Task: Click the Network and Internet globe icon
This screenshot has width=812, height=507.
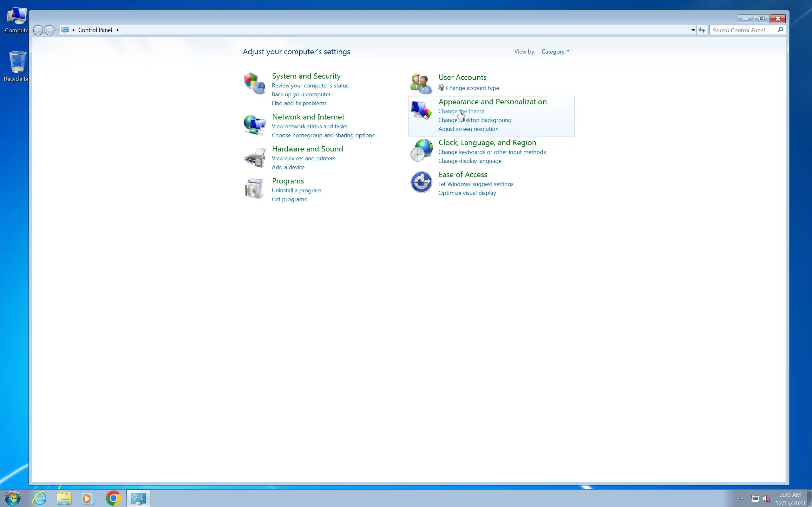Action: (x=254, y=125)
